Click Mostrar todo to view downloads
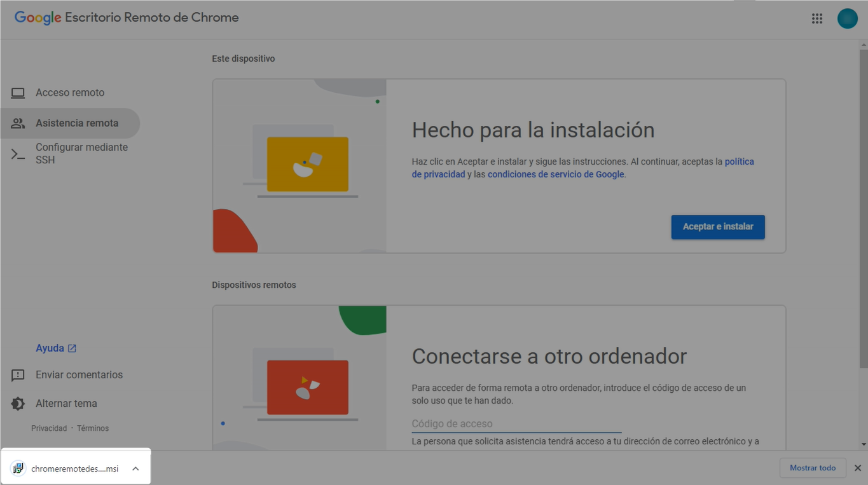 [x=812, y=468]
